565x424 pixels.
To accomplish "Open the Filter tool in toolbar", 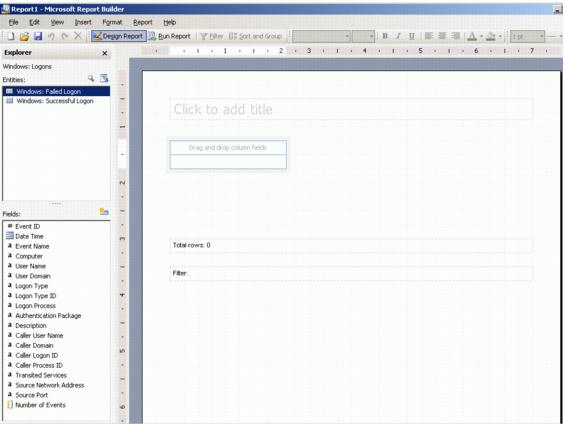I will (212, 36).
